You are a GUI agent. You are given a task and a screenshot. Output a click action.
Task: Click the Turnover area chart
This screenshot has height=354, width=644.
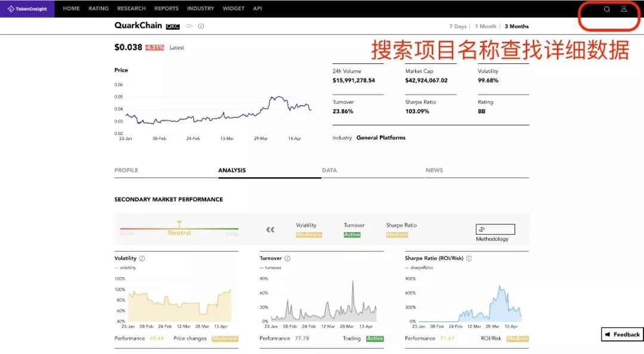click(324, 300)
